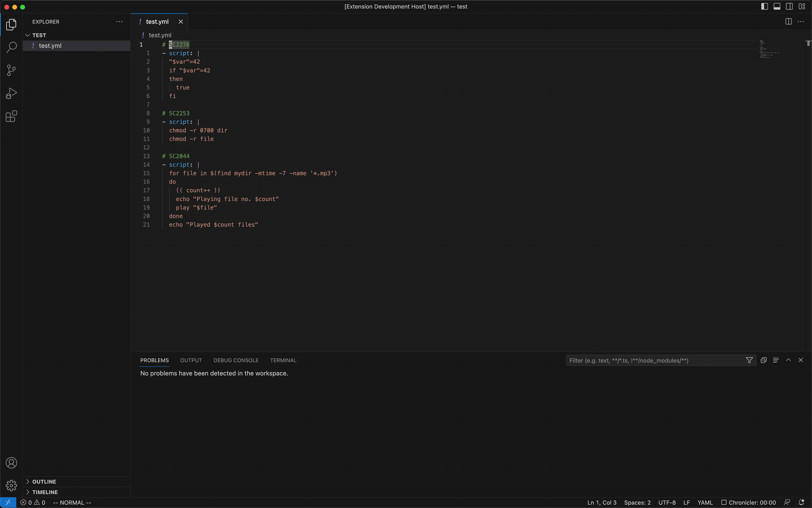Toggle secondary side bar visibility

click(x=789, y=6)
